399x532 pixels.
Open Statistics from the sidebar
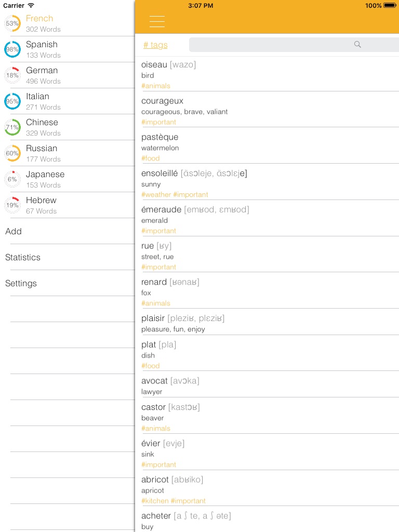23,257
